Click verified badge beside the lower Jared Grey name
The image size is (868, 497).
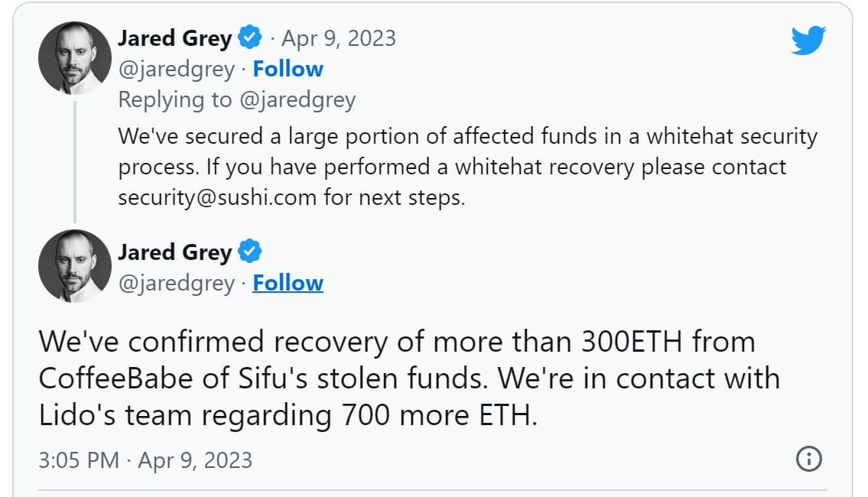point(250,252)
